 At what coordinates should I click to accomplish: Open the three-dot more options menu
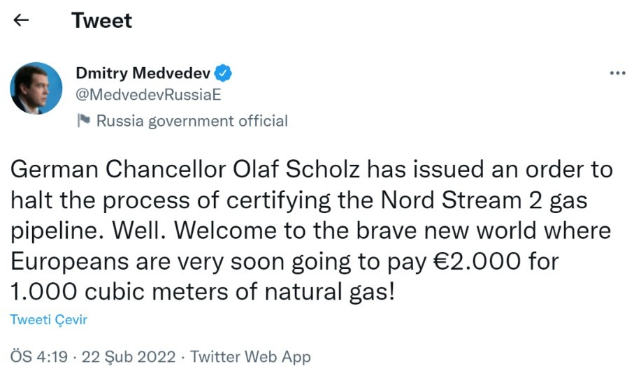pos(617,73)
